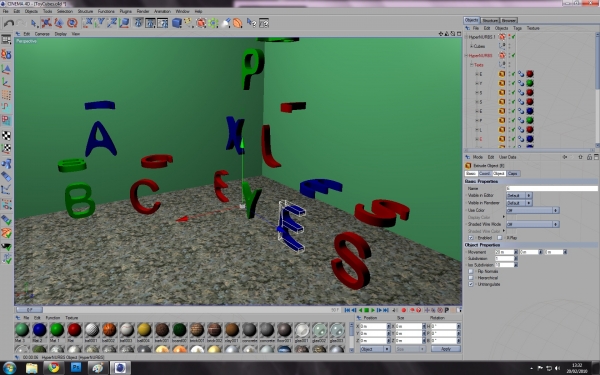Screen dimensions: 600x375
Task: Collapse the Texts group in object tree
Action: [471, 65]
